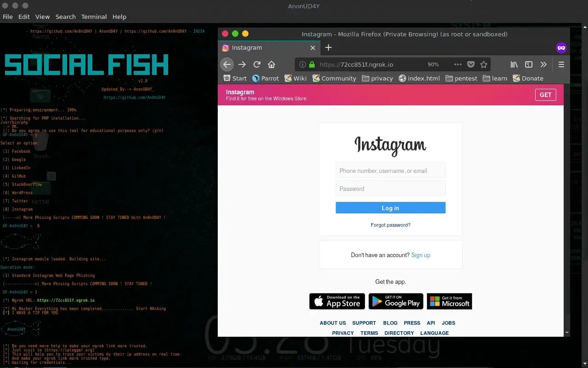Reload the page in Firefox

257,64
